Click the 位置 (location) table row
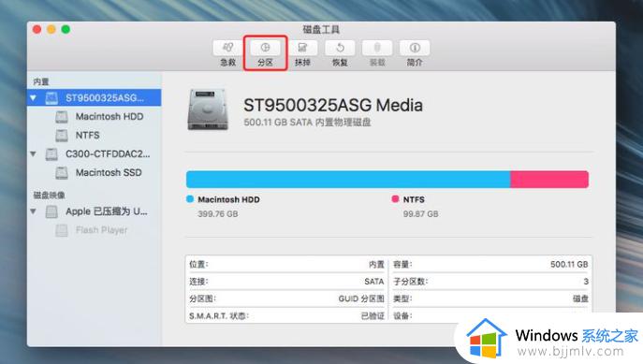 pos(286,265)
